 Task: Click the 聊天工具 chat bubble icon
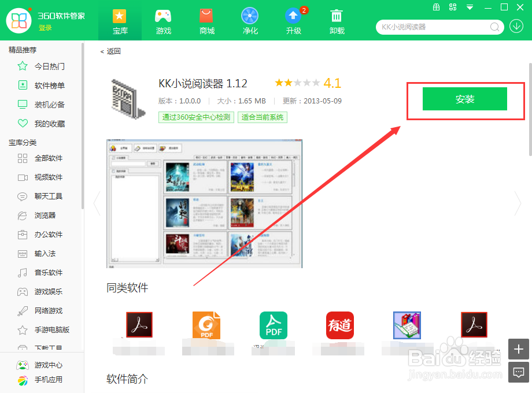point(23,196)
